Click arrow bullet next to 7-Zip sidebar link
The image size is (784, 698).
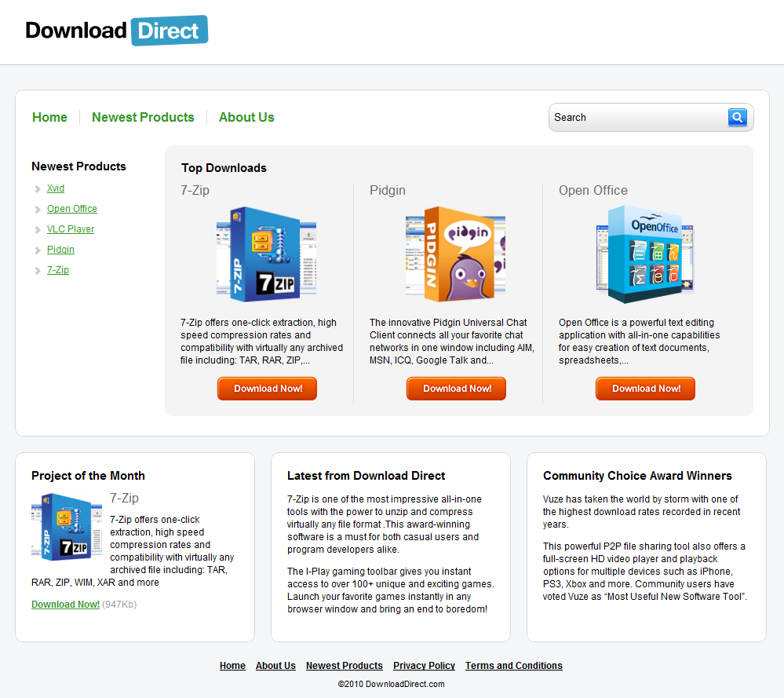pyautogui.click(x=38, y=271)
